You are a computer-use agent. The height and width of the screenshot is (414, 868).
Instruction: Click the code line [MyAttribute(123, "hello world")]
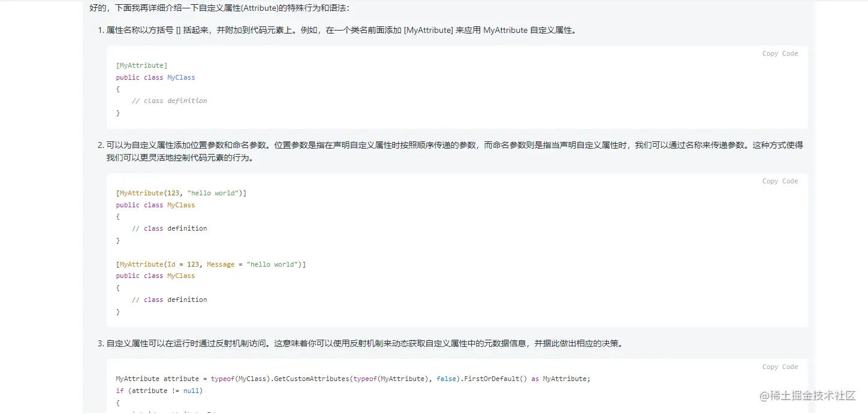coord(181,193)
